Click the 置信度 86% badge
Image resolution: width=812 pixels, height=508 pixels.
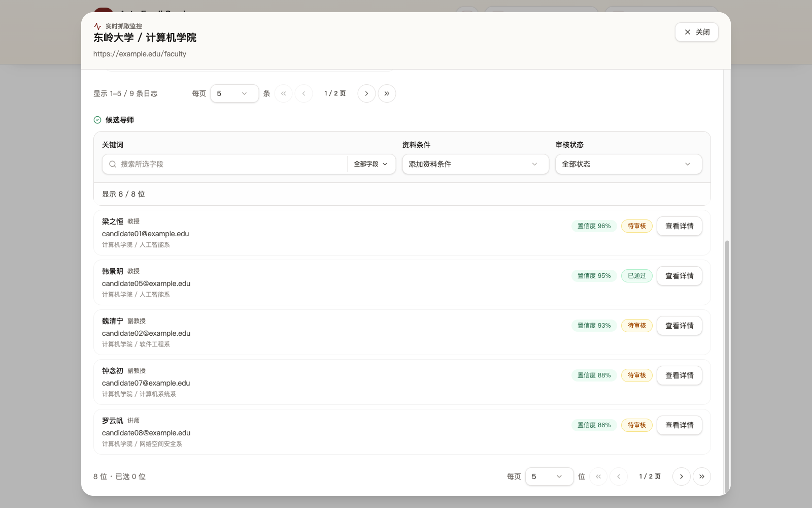pyautogui.click(x=594, y=425)
